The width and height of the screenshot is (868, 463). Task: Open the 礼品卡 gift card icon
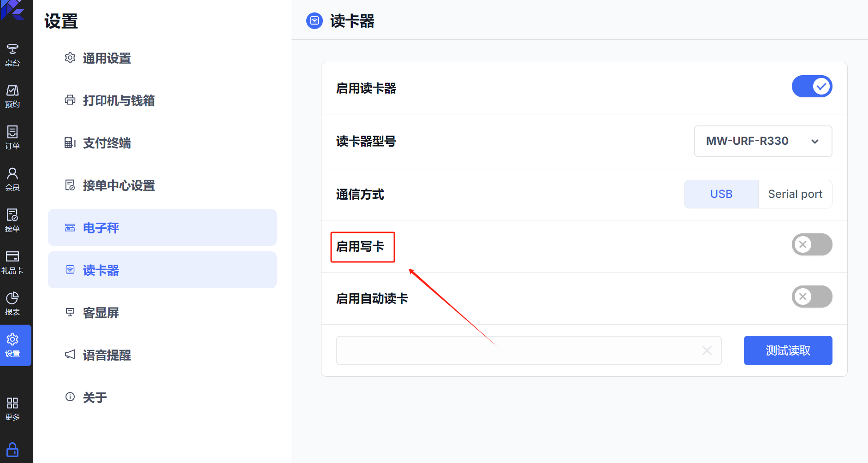pos(12,263)
